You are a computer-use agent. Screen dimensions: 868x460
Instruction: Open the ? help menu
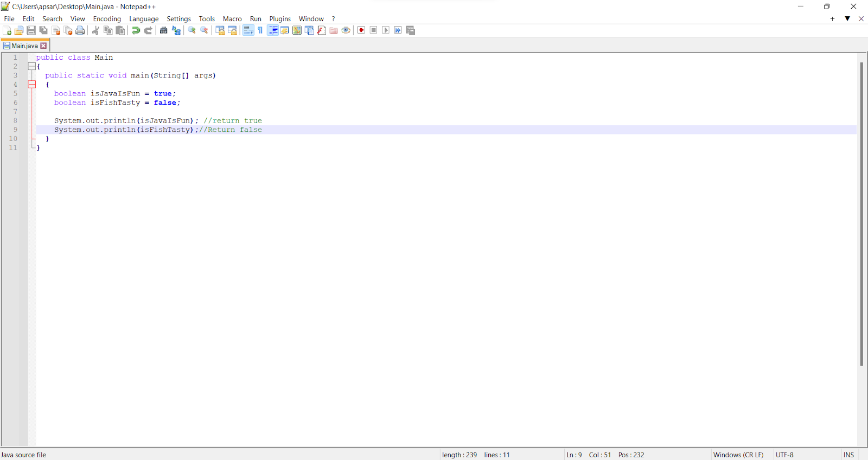(333, 19)
